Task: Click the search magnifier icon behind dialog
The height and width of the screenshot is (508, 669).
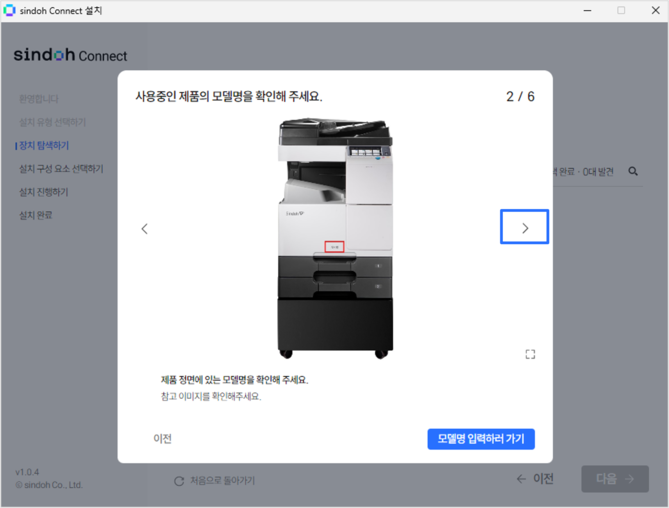Action: tap(633, 171)
